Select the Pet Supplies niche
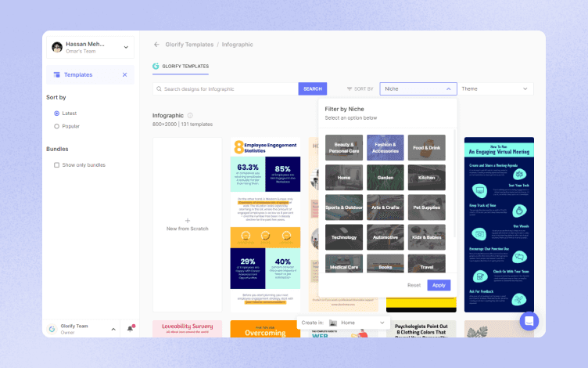 coord(427,207)
